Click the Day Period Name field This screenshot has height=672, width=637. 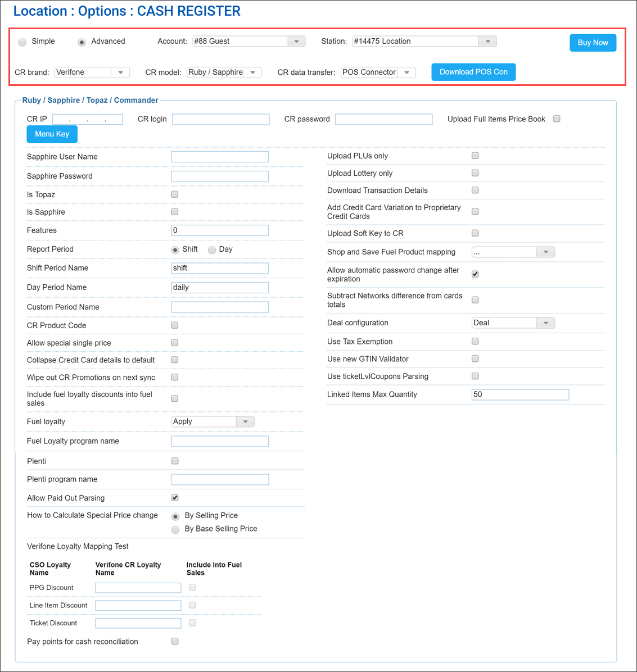coord(220,288)
